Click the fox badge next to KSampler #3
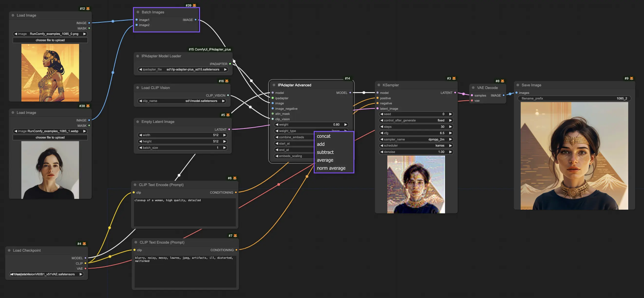Screen dimensions: 644x298 pos(454,78)
